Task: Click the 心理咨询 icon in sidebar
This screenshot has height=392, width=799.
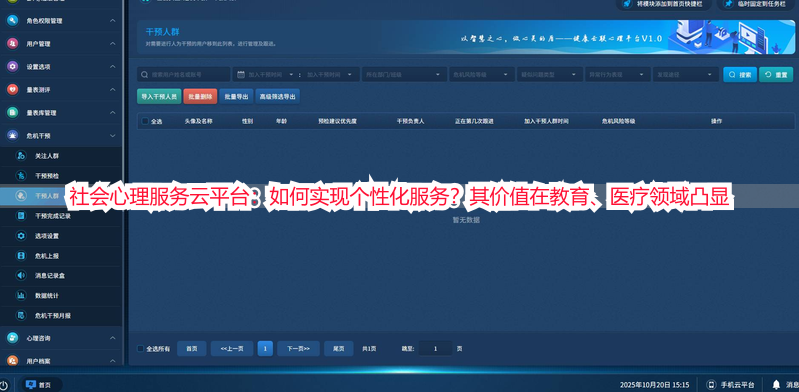Action: pyautogui.click(x=13, y=338)
